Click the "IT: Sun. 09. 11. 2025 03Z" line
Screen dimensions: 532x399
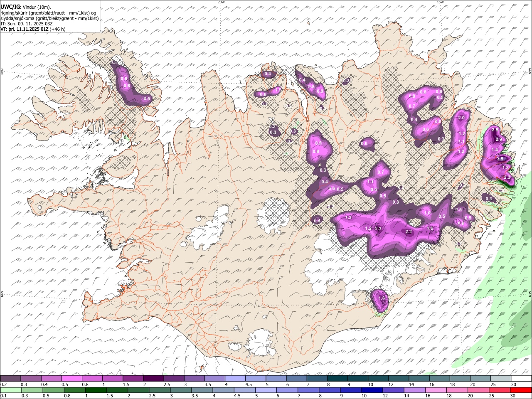point(27,24)
